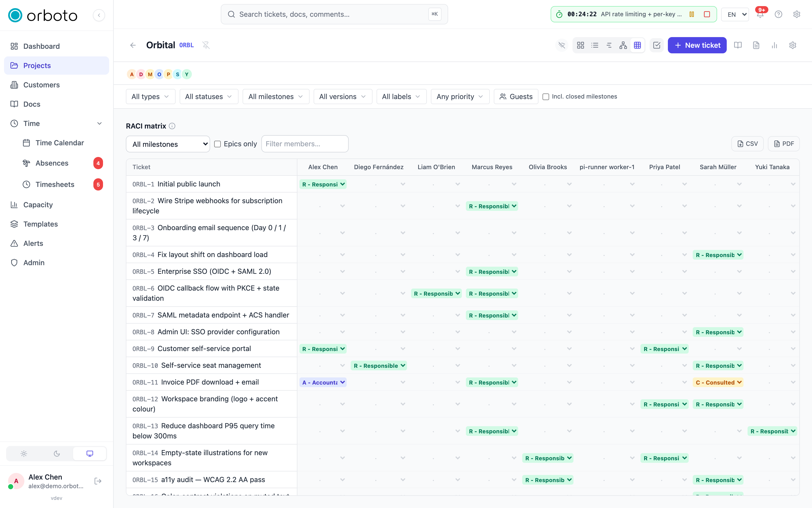This screenshot has height=508, width=812.
Task: Click the checkmark square icon beside New ticket
Action: [657, 45]
